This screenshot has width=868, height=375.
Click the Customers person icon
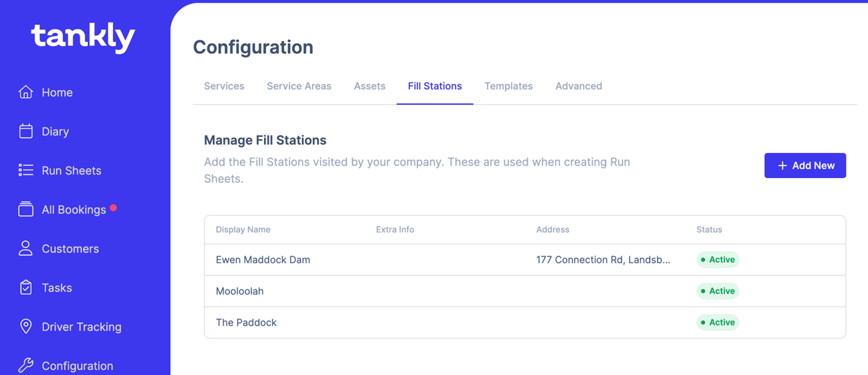click(26, 249)
